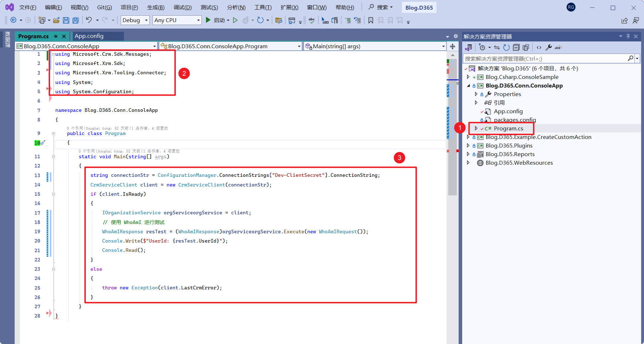644x344 pixels.
Task: Expand the Blog.D365.Reports project node
Action: click(x=468, y=154)
